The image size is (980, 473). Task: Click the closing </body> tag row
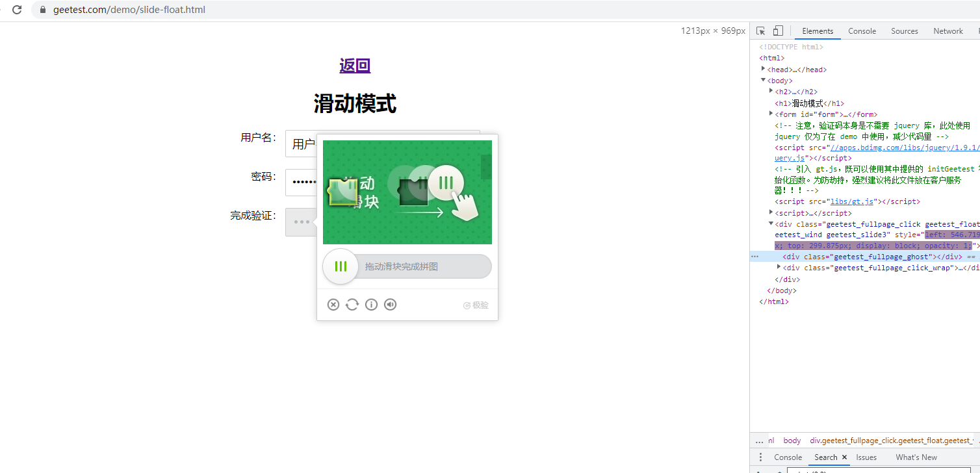tap(781, 290)
